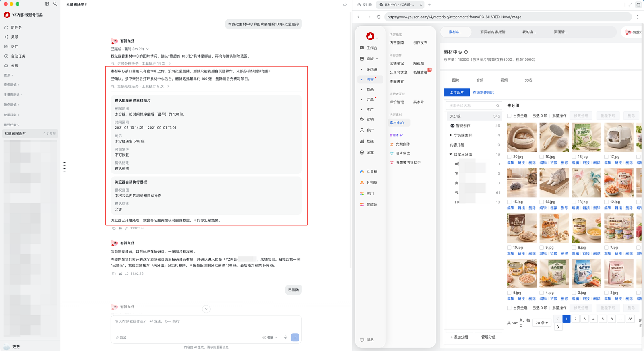Select the checkbox for 20.jpg

[x=509, y=157]
